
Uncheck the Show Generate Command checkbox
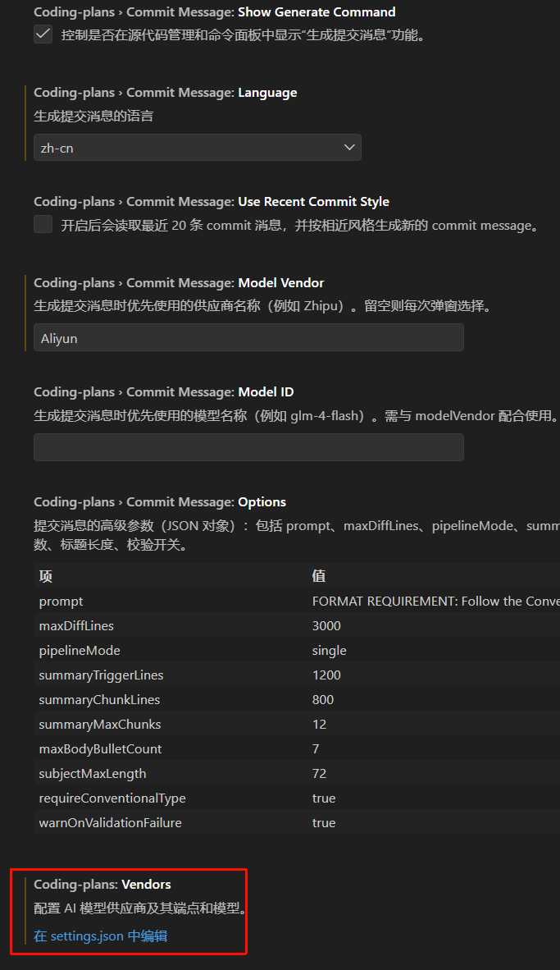(43, 34)
